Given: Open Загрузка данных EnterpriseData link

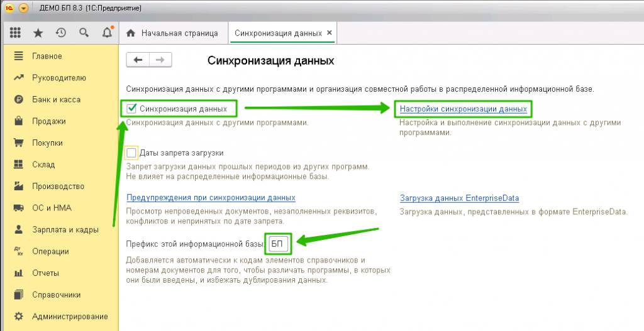Looking at the screenshot, I should [x=459, y=198].
